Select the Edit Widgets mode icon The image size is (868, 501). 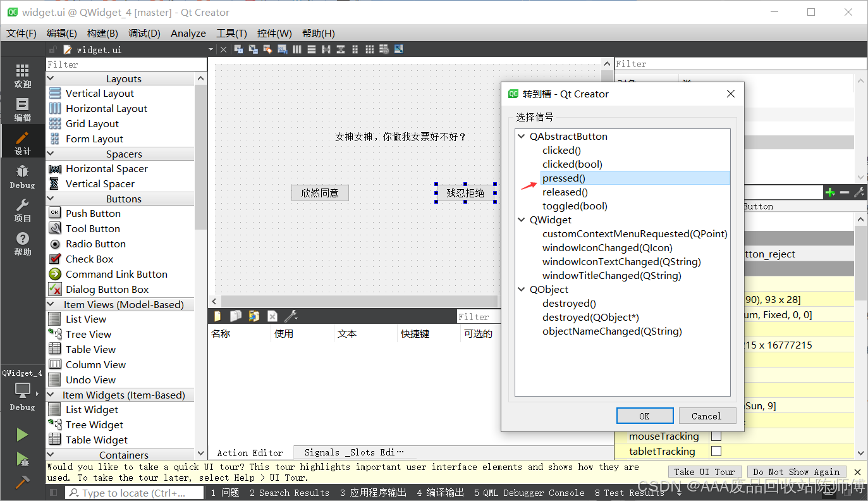coord(238,49)
